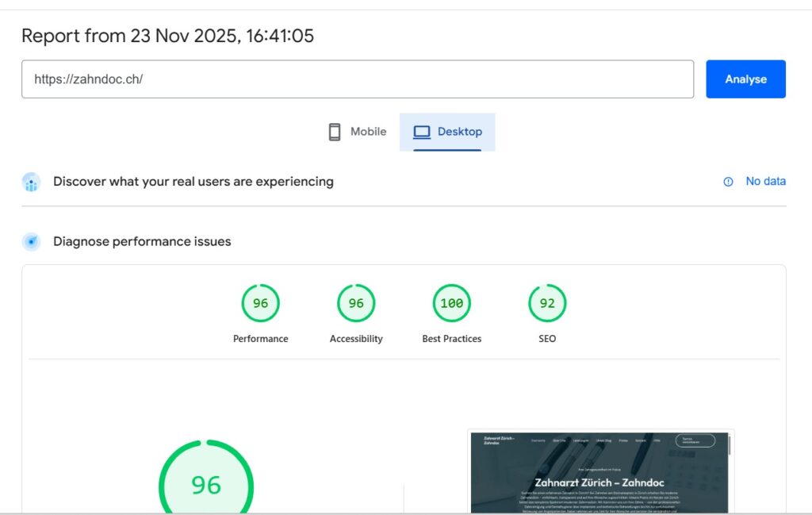Click the Best Practices text label
The height and width of the screenshot is (515, 812).
point(451,339)
